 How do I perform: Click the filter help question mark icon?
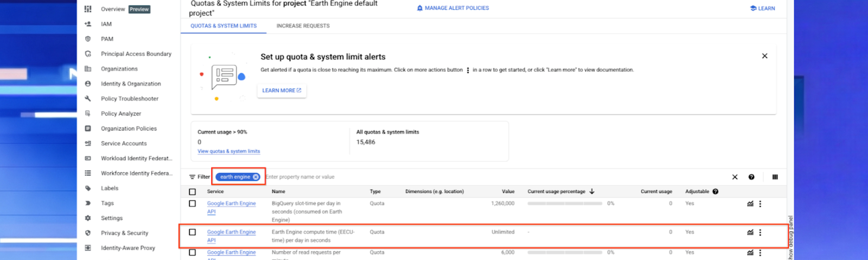(x=751, y=177)
